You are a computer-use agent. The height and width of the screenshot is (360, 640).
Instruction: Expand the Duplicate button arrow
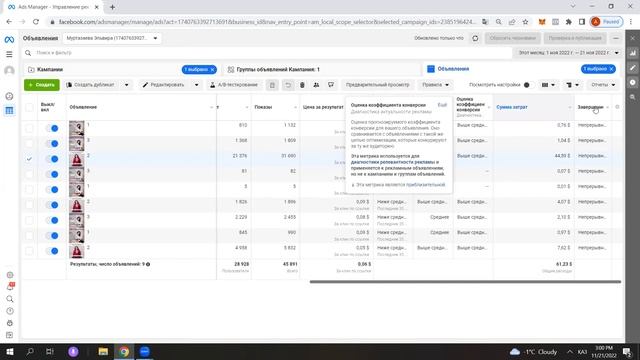click(x=127, y=85)
